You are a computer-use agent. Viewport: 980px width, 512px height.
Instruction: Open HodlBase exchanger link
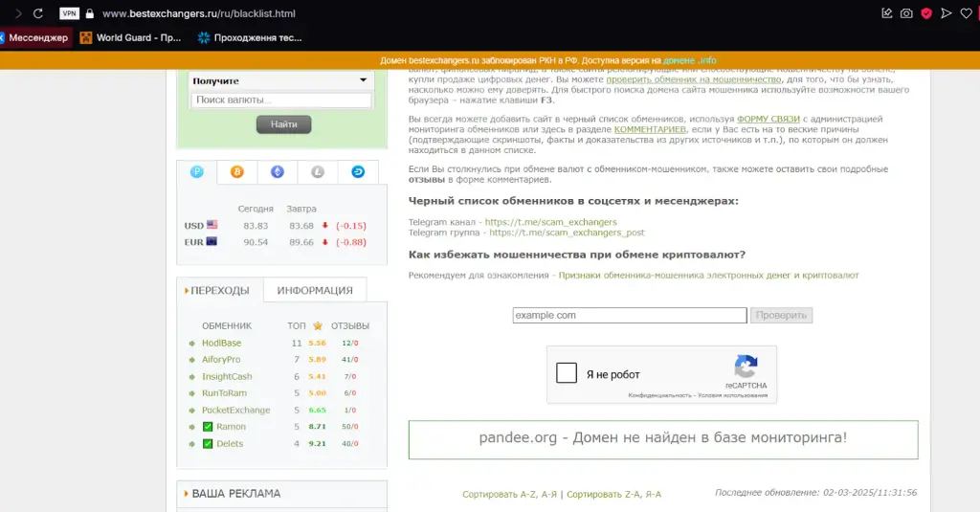[221, 344]
